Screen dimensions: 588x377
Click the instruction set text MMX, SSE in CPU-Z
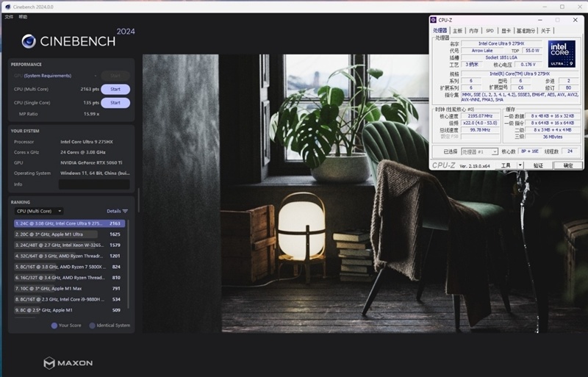click(x=520, y=98)
